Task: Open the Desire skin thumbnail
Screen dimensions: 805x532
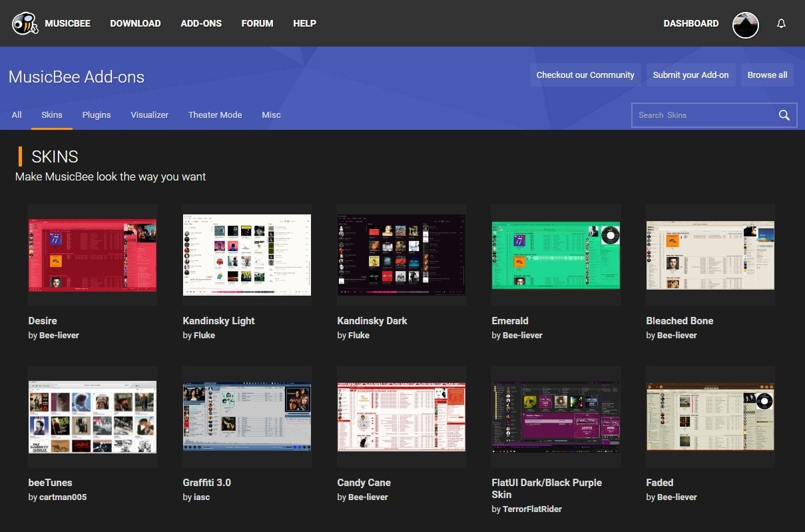Action: (93, 255)
